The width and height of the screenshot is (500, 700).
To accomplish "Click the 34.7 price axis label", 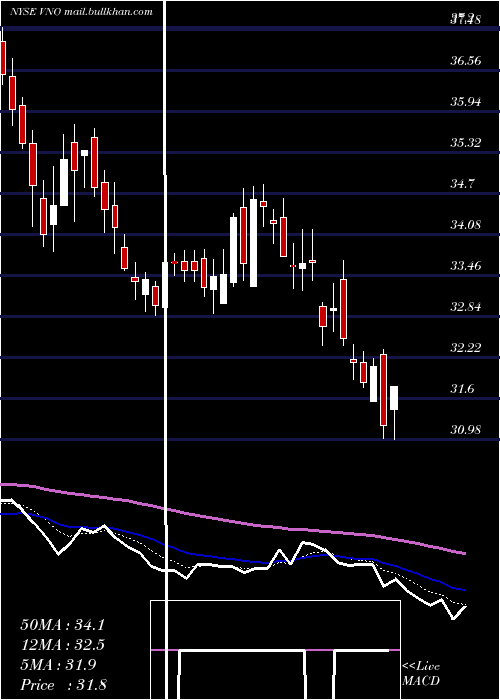I will tap(462, 184).
